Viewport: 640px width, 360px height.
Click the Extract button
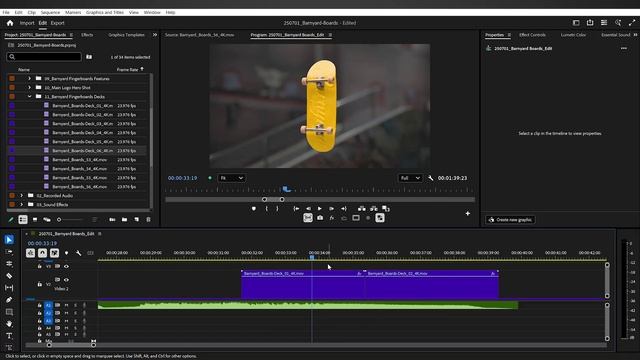click(373, 209)
